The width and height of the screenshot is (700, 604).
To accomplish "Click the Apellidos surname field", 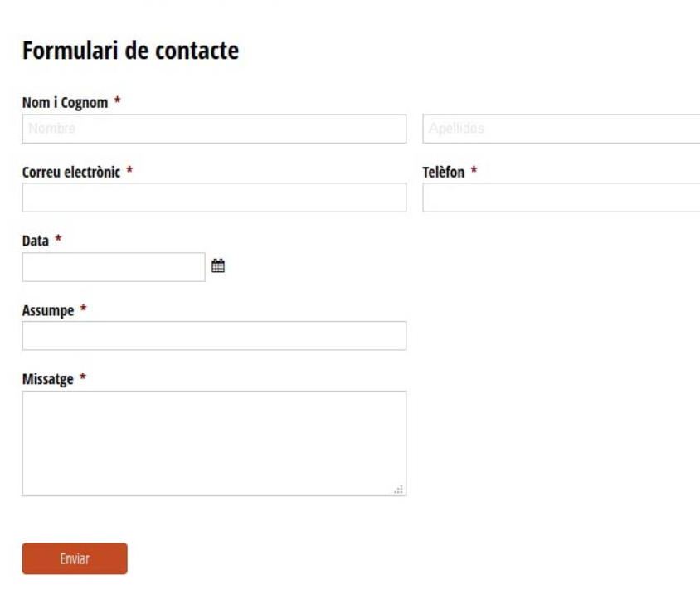I will tap(561, 129).
